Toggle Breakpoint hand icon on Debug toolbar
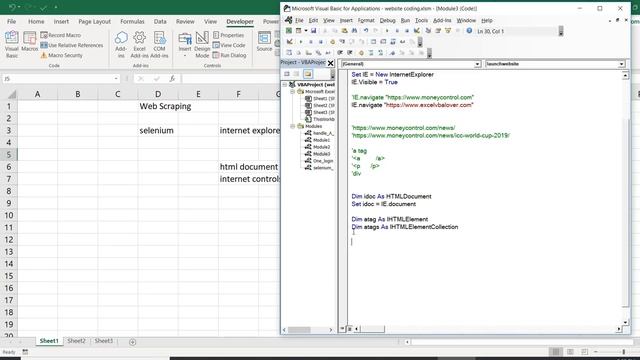640x360 pixels. click(332, 42)
